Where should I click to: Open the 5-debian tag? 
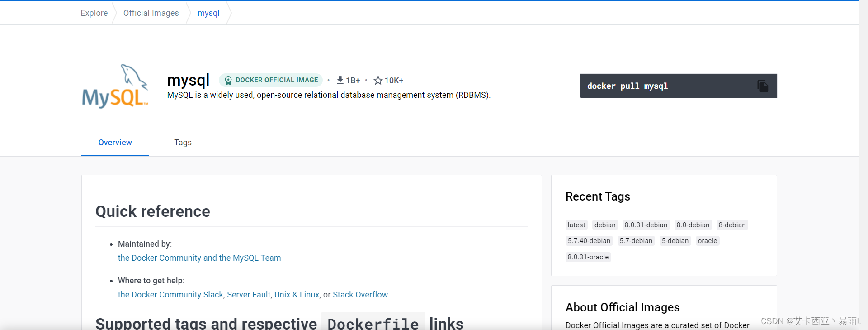tap(675, 241)
